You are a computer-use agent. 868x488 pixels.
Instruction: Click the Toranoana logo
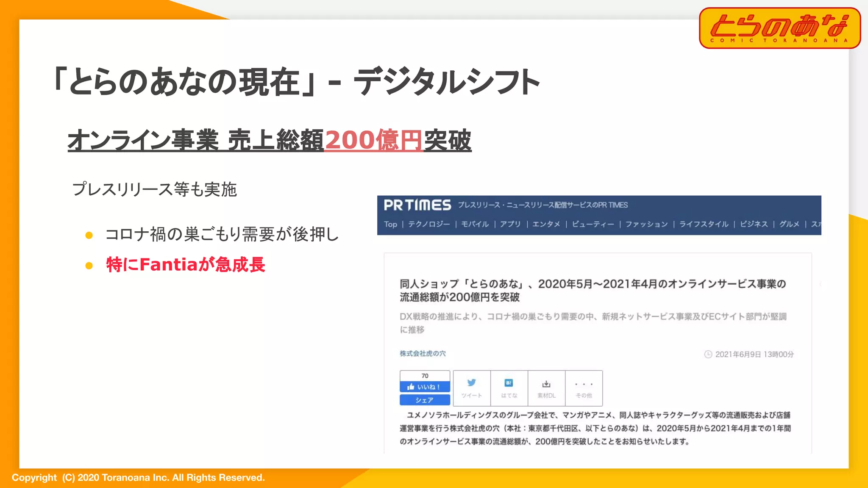(x=780, y=28)
